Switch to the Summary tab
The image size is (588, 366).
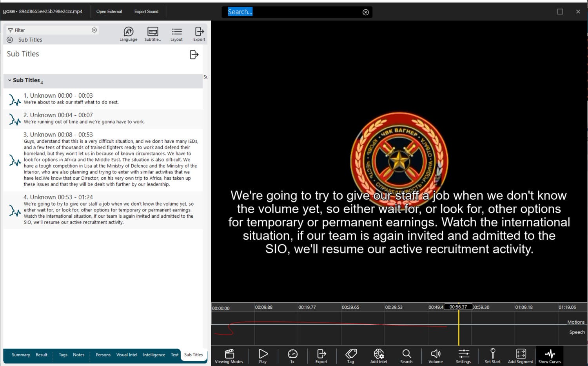(21, 355)
